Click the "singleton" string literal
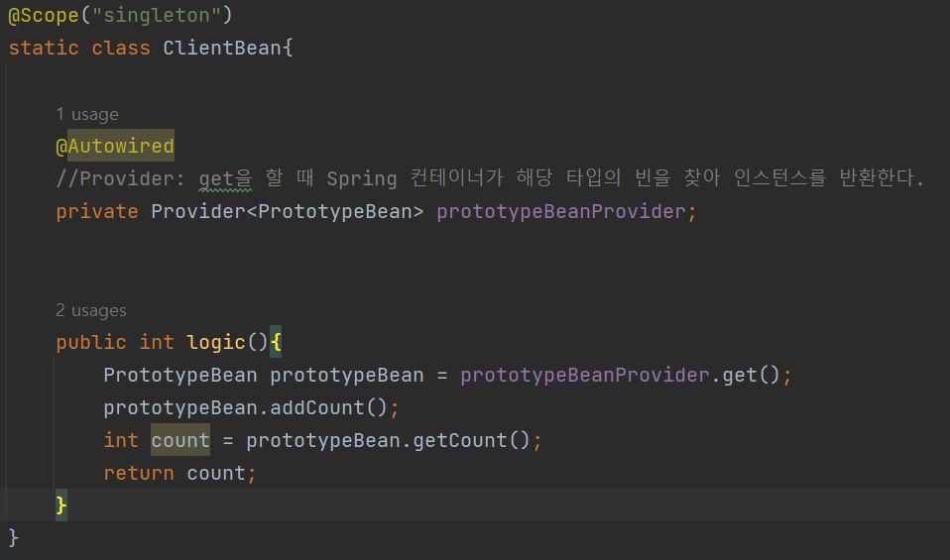Screen dimensions: 950x560 pyautogui.click(x=157, y=15)
